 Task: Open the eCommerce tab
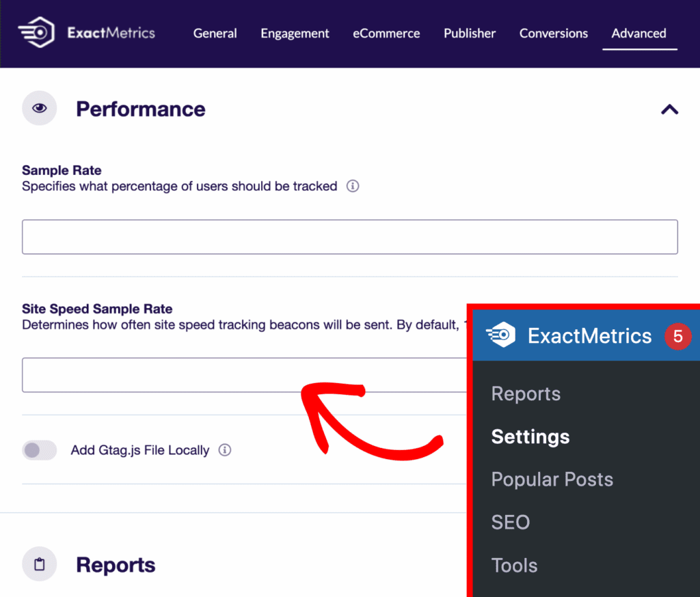(x=386, y=33)
